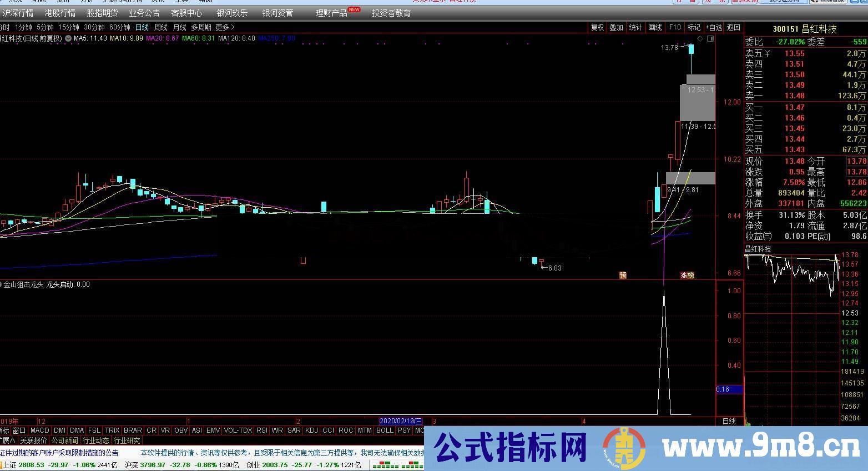The image size is (868, 471).
Task: Click the 复权 button
Action: tap(597, 27)
